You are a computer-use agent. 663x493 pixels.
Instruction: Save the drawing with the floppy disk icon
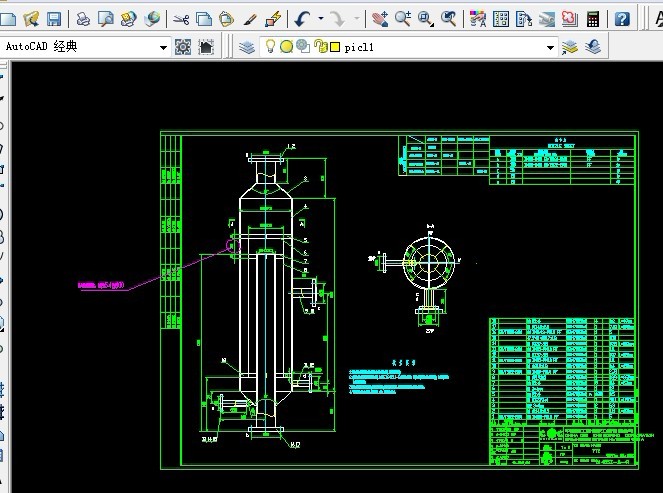tap(54, 19)
